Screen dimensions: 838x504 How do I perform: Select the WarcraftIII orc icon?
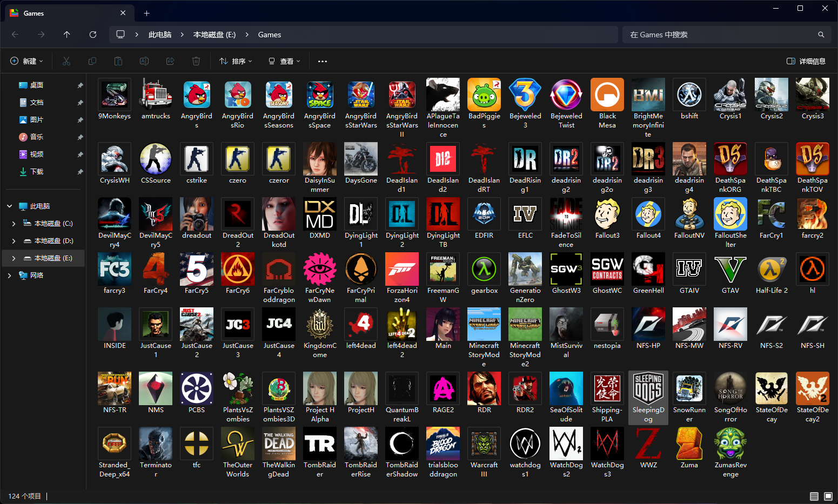pos(484,444)
